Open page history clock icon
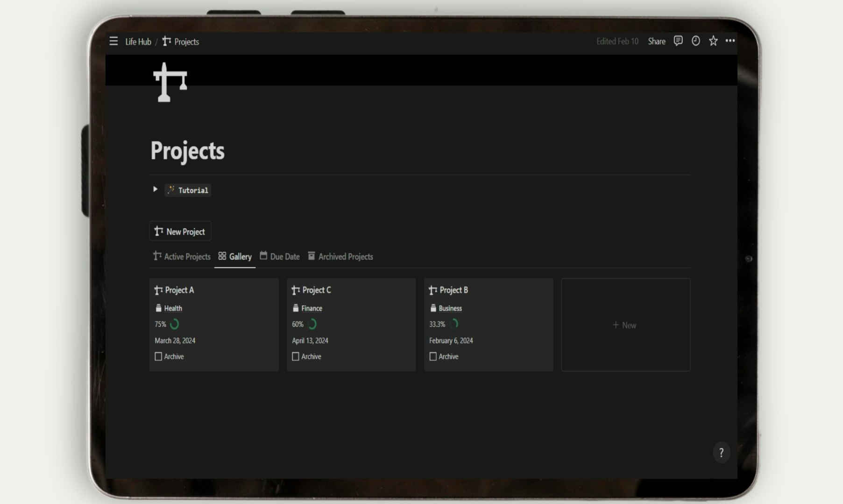 (x=696, y=41)
